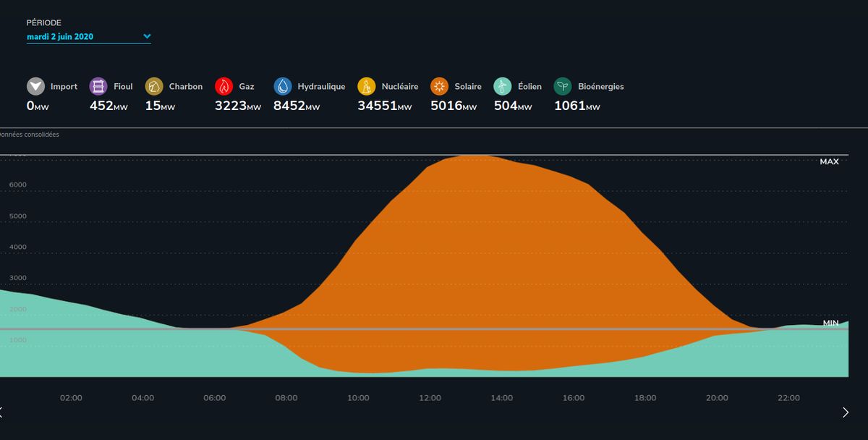Open the period dropdown chevron
This screenshot has height=440, width=868.
pos(147,36)
